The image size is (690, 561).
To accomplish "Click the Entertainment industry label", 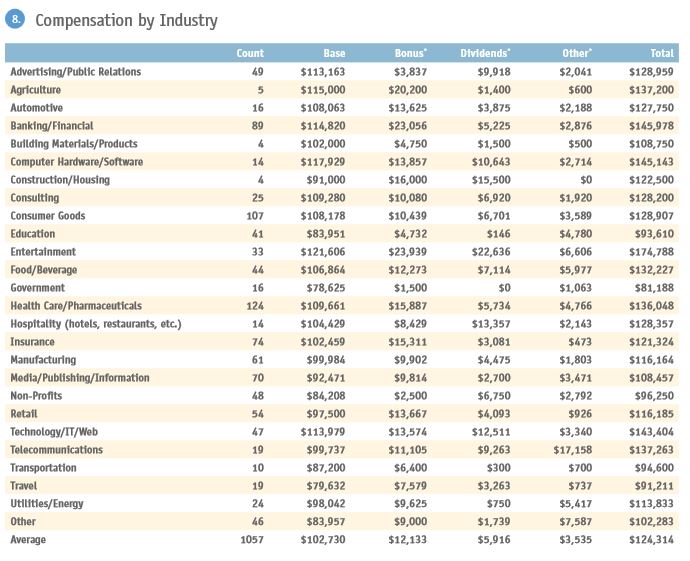I will pos(43,252).
